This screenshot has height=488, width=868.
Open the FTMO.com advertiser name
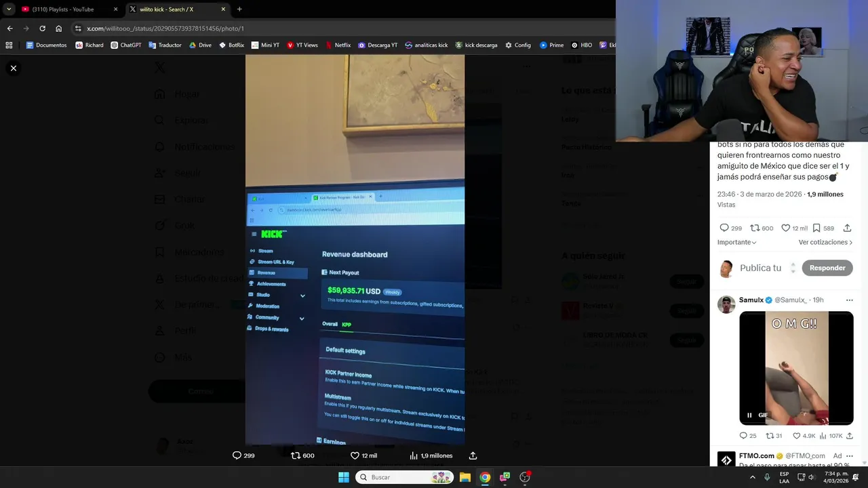pos(757,456)
